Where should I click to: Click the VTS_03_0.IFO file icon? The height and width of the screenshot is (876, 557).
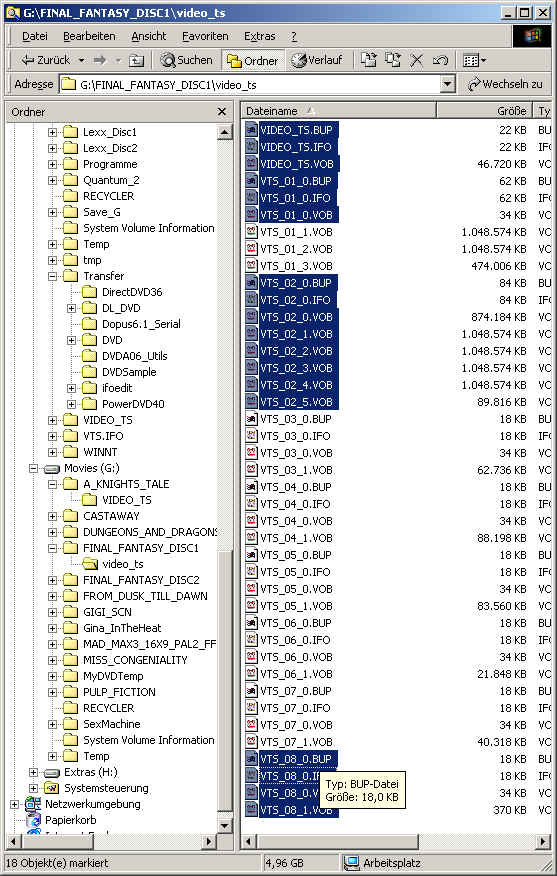pyautogui.click(x=252, y=436)
